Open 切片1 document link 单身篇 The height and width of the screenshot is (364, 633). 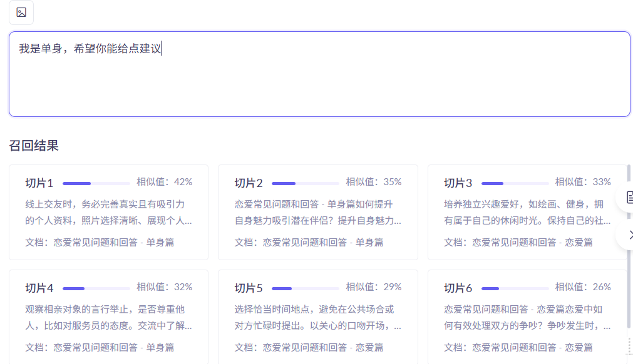click(100, 242)
